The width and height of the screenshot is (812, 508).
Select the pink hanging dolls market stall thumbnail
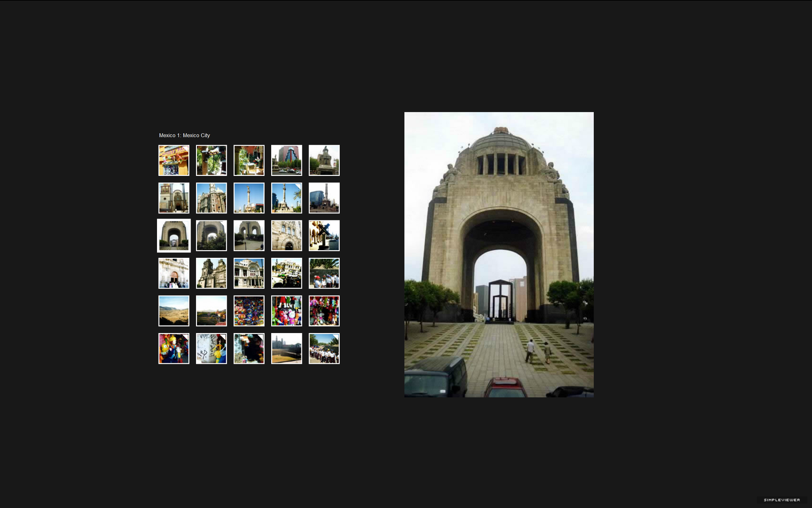pos(324,311)
